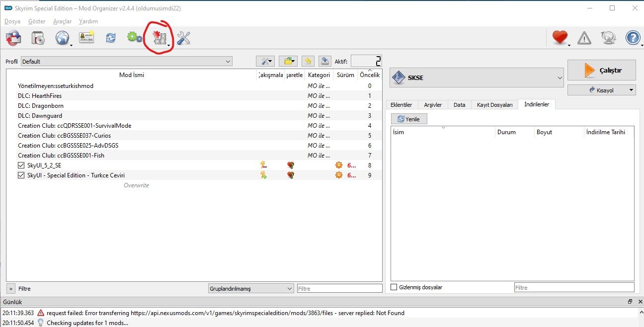Viewport: 644px width, 327px height.
Task: Click the Update globe icon
Action: 609,38
